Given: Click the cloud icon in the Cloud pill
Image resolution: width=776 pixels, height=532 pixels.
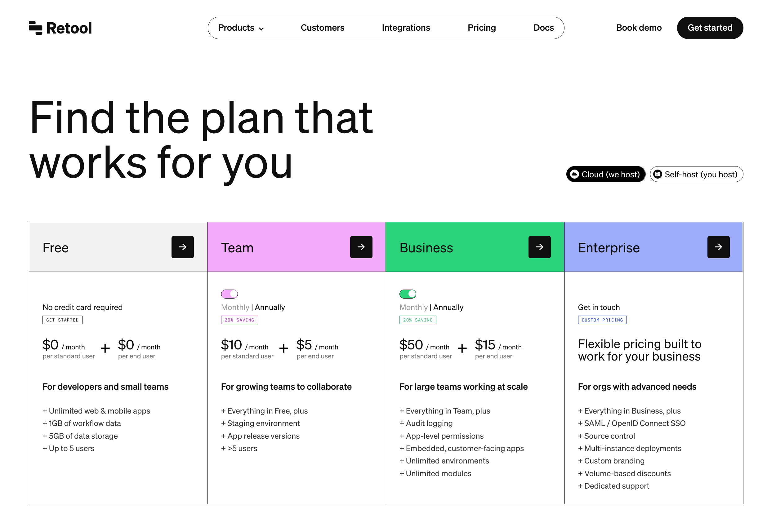Looking at the screenshot, I should pos(574,174).
